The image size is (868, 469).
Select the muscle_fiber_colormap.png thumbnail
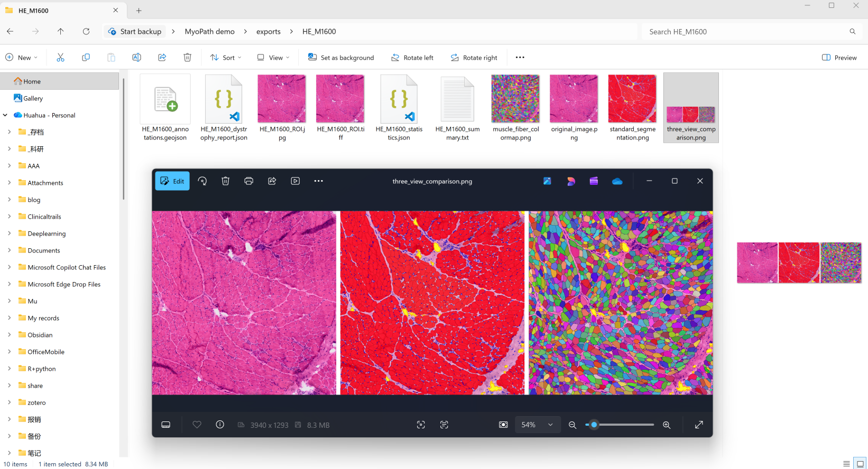pyautogui.click(x=515, y=108)
